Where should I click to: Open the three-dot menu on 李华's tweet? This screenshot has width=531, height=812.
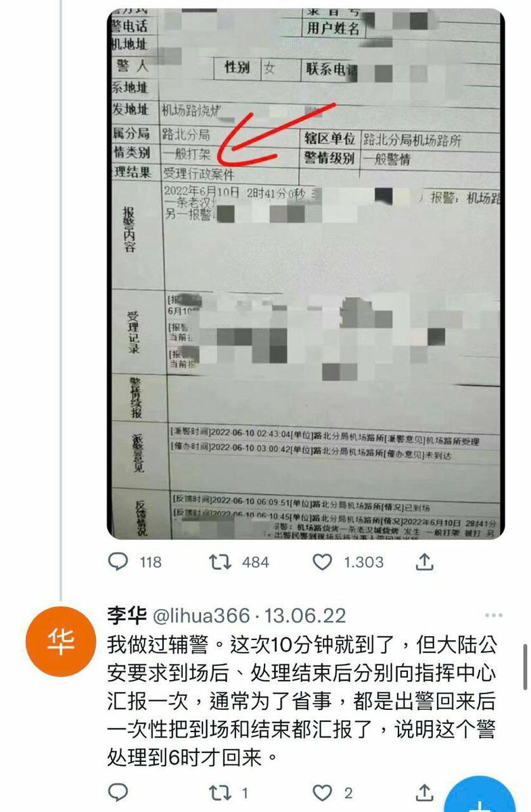[x=494, y=616]
